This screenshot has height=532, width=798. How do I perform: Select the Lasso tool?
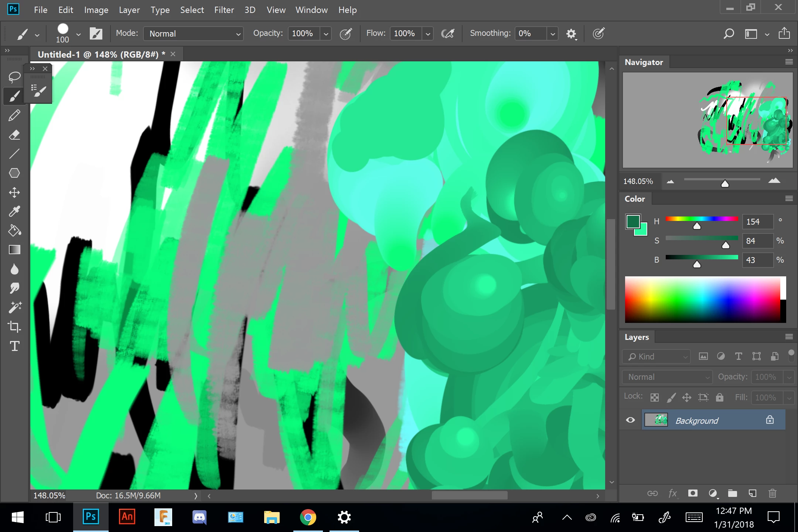click(14, 77)
